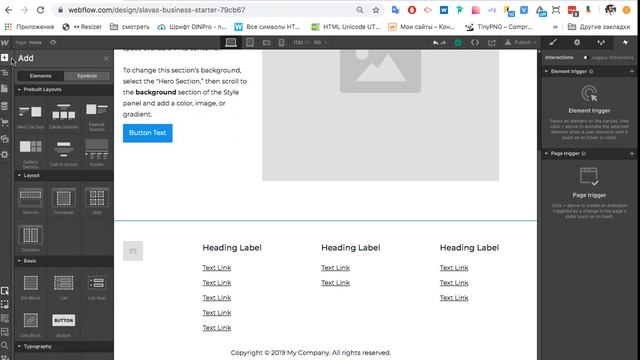The height and width of the screenshot is (360, 640).
Task: Add a Section element
Action: (x=31, y=201)
